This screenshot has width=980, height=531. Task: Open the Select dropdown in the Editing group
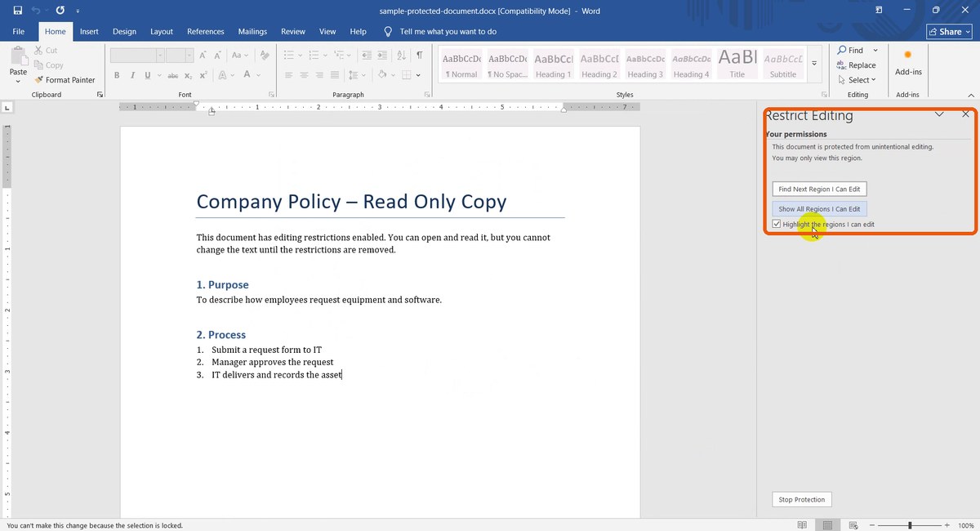coord(856,80)
